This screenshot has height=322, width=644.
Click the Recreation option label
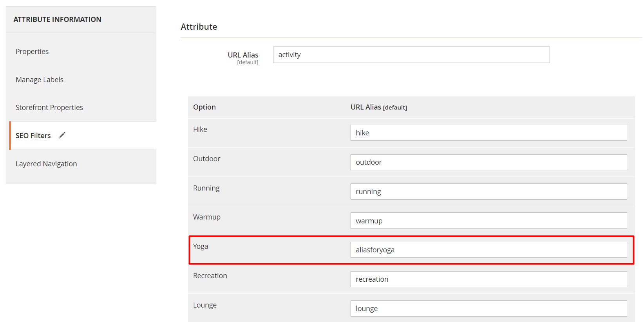(x=210, y=276)
